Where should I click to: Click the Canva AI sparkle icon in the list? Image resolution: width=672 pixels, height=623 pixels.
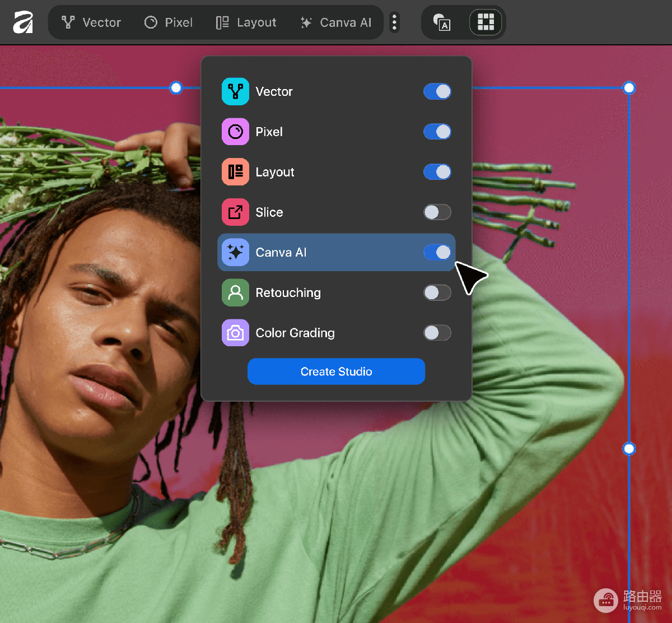coord(235,253)
